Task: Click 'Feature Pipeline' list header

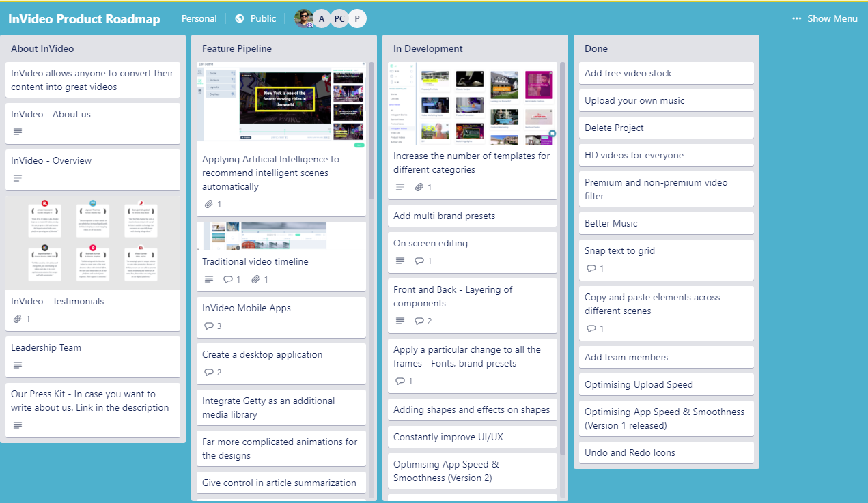Action: point(237,48)
